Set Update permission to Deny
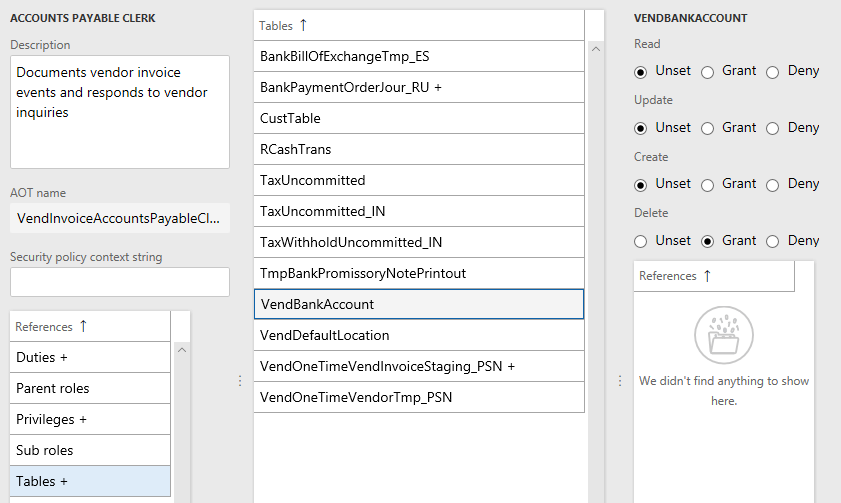 tap(772, 129)
